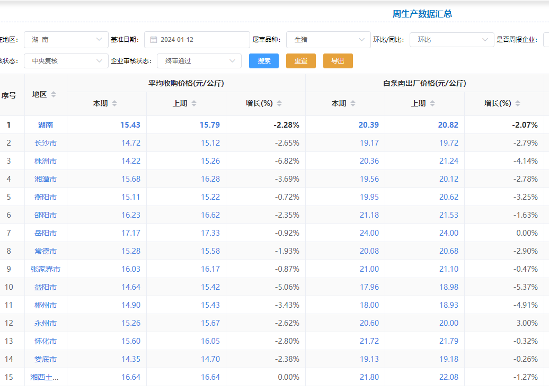This screenshot has width=549, height=392.
Task: Click 湖南 carcass price 20.39
Action: [369, 125]
